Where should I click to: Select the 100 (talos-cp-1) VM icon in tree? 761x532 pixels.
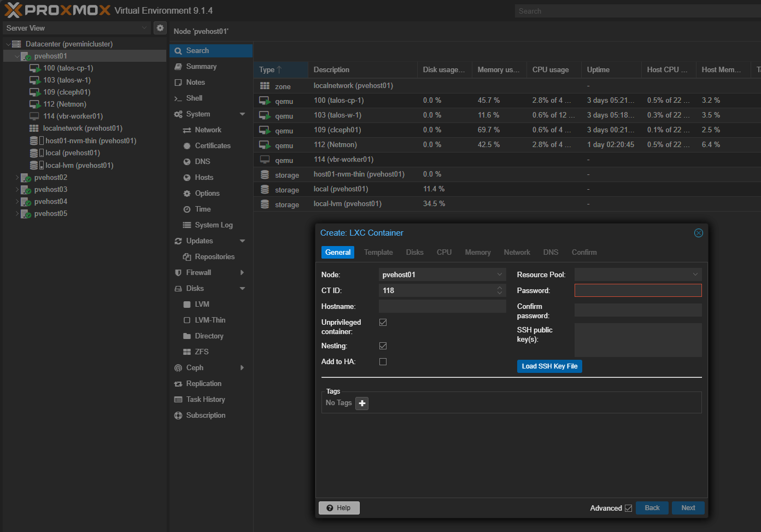coord(35,68)
